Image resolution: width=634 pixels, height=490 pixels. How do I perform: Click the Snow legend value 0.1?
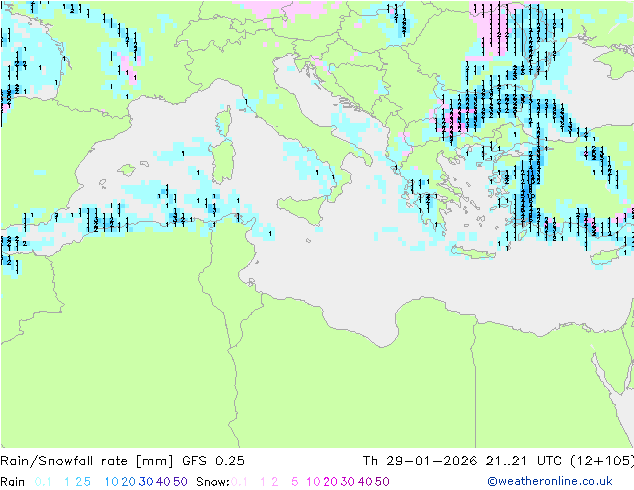click(239, 482)
